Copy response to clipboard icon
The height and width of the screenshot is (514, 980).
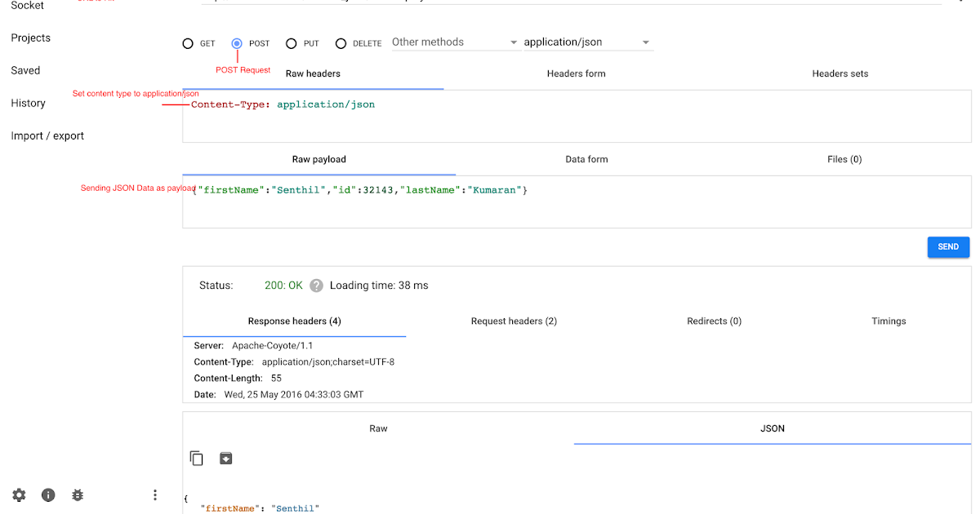pos(197,459)
